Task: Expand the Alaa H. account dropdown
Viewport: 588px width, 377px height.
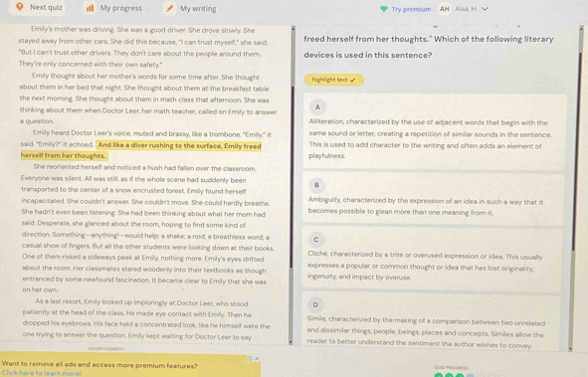Action: coord(485,9)
